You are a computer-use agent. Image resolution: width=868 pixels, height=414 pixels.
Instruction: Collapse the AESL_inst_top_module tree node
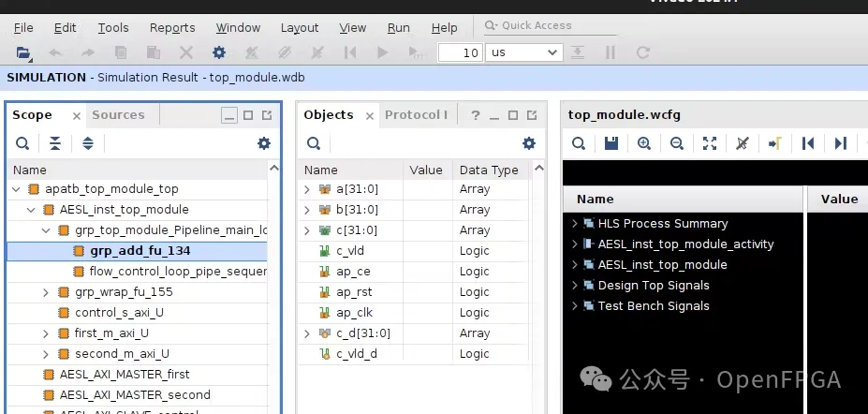pyautogui.click(x=33, y=210)
